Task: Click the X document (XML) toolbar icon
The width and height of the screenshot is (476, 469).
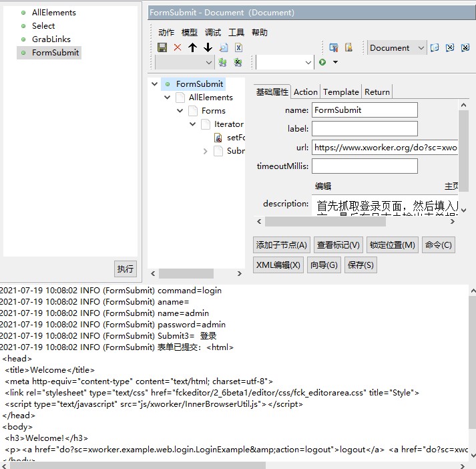Action: pyautogui.click(x=238, y=47)
